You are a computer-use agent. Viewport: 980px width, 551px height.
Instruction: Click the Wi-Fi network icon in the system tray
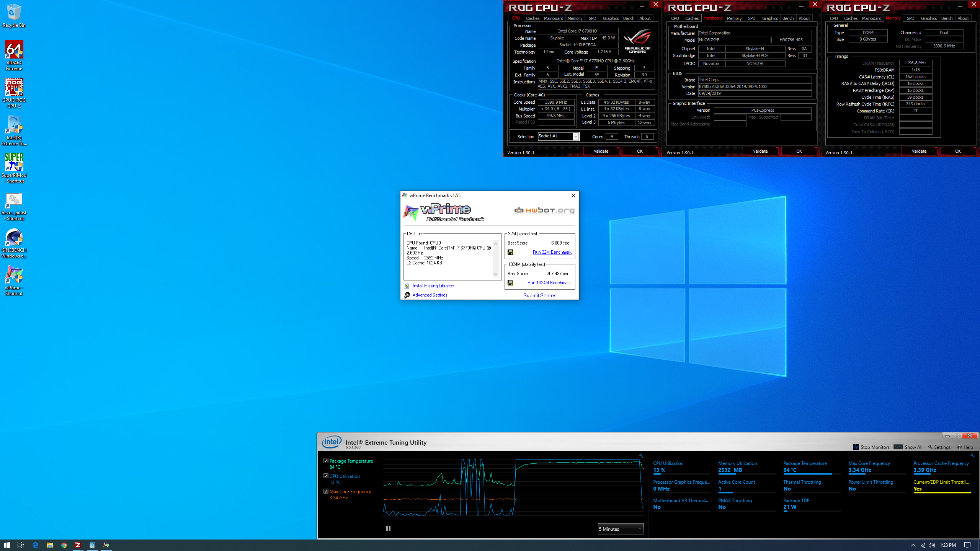(923, 545)
